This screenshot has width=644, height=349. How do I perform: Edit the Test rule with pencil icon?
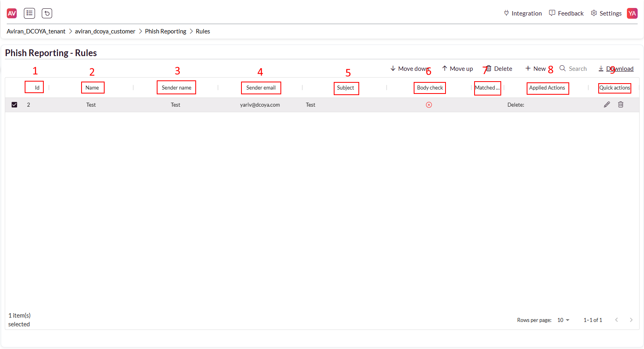tap(607, 105)
